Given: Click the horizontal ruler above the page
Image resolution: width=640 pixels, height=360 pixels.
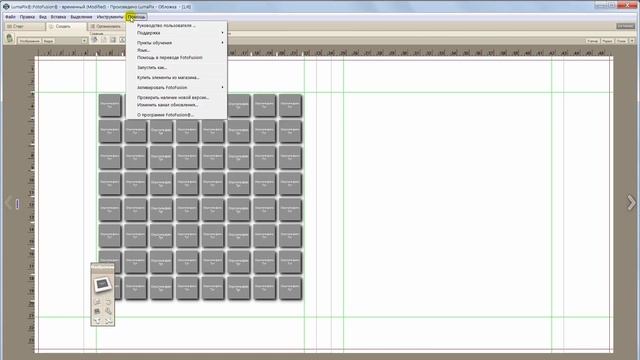Looking at the screenshot, I should 324,53.
